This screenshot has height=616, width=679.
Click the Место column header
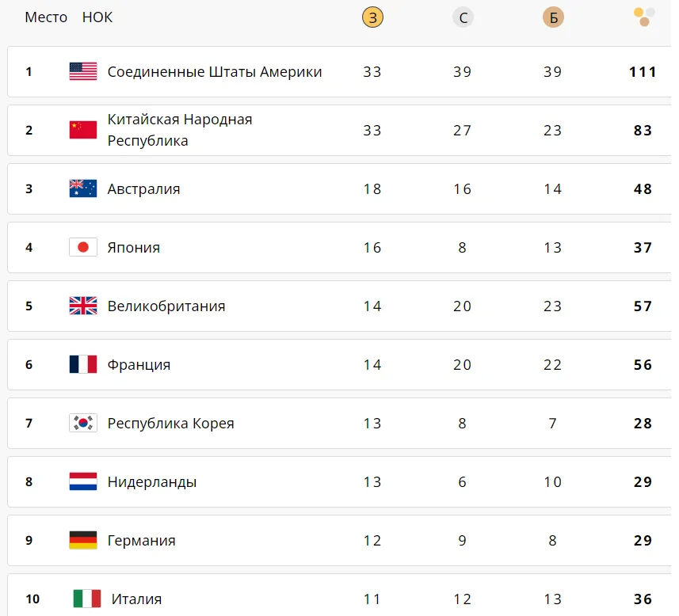click(x=46, y=17)
